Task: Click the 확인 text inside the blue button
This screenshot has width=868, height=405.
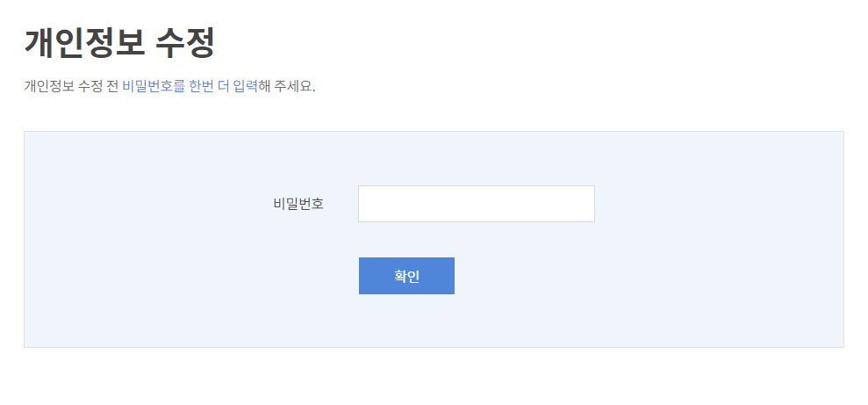Action: tap(406, 277)
